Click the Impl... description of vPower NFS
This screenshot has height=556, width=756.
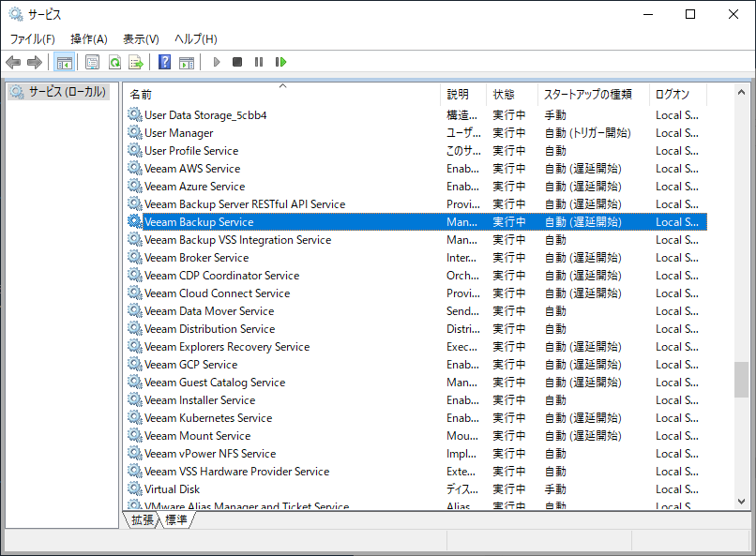point(461,454)
